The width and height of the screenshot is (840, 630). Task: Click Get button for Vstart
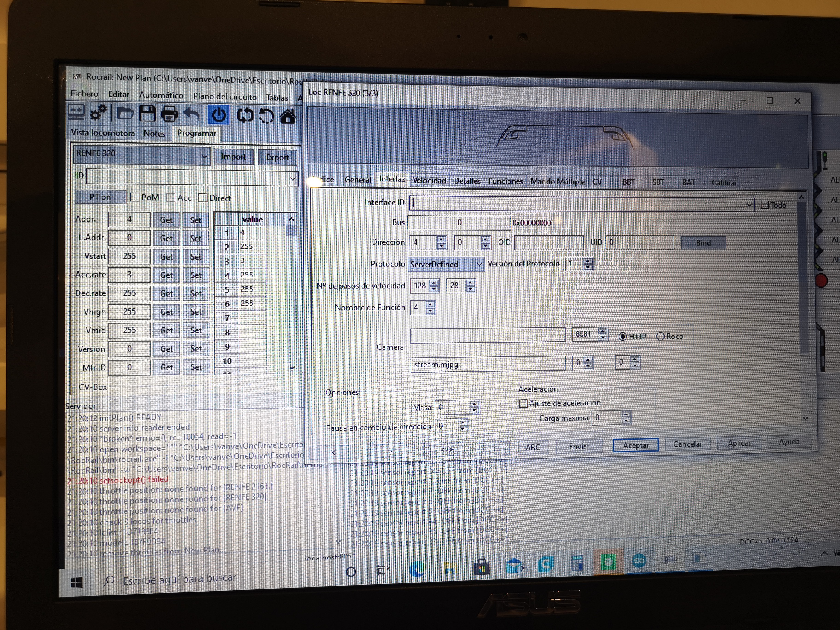(x=166, y=257)
